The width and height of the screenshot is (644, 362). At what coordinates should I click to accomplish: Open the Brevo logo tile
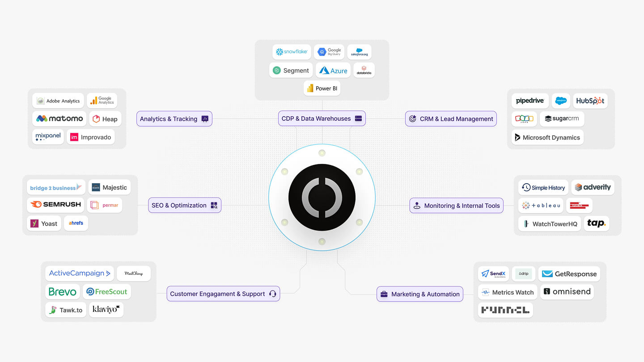[62, 291]
